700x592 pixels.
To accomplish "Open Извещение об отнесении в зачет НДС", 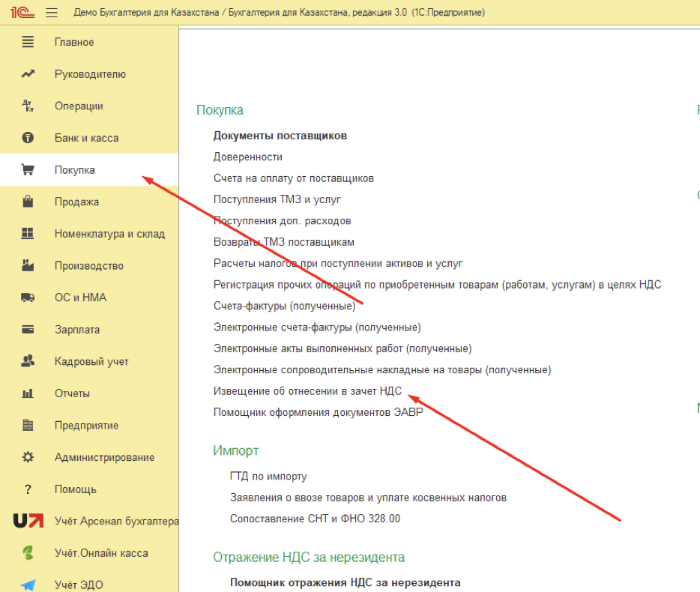I will 307,391.
